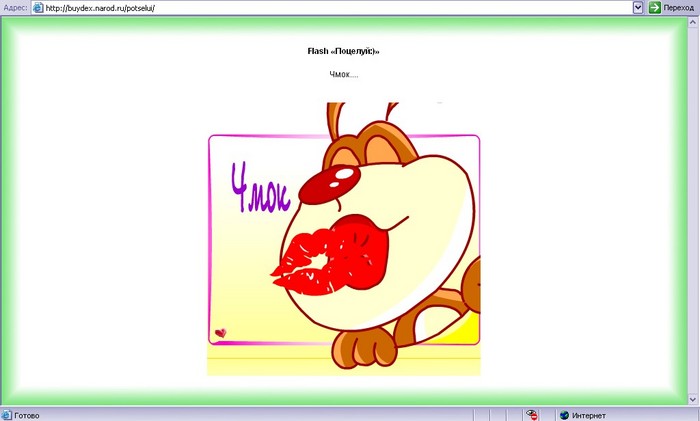Viewport: 700px width, 421px height.
Task: Click the Интернет zone label
Action: click(x=588, y=416)
